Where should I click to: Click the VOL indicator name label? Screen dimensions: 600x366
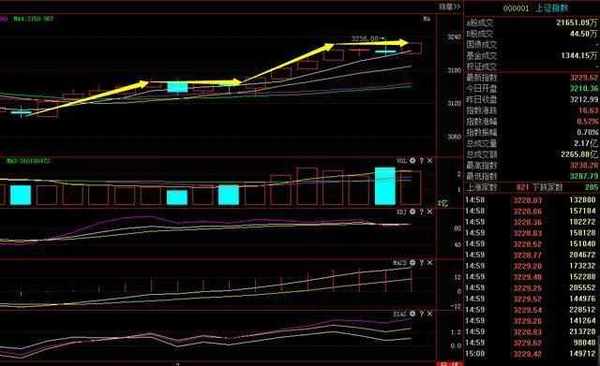[402, 160]
